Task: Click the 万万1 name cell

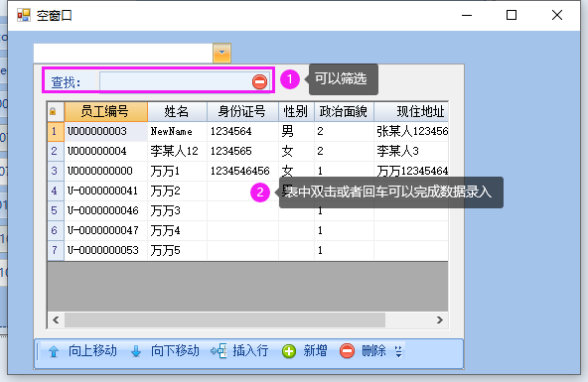Action: pos(178,171)
